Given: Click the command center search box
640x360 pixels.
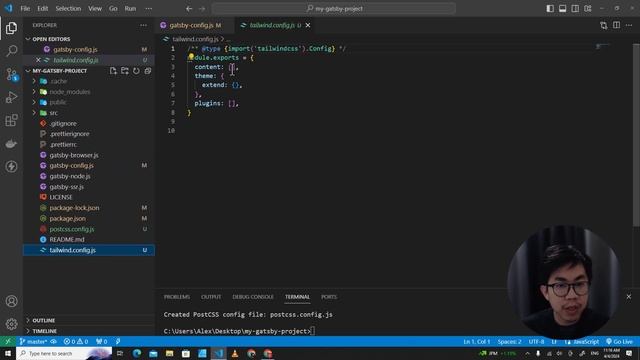Looking at the screenshot, I should click(333, 9).
